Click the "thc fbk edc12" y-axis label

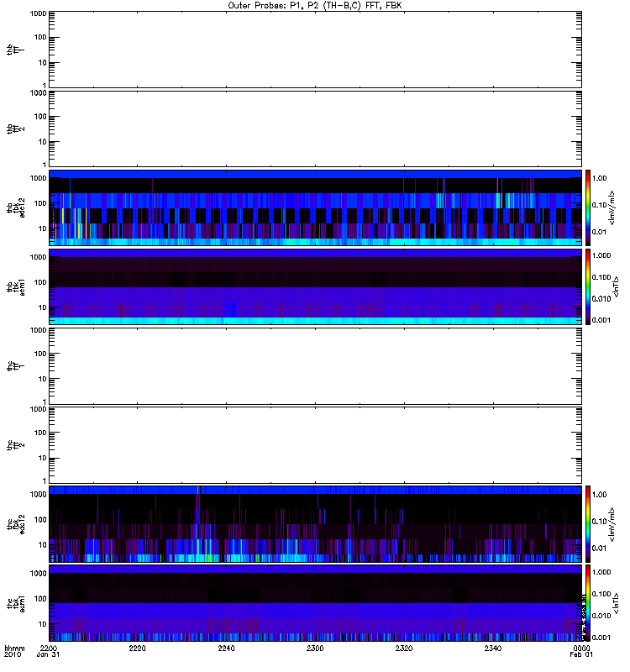tap(16, 523)
